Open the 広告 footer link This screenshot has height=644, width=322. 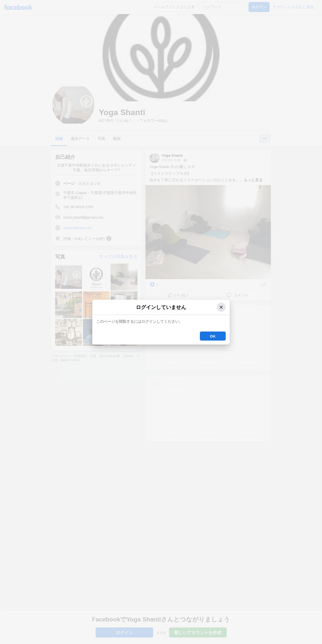click(93, 356)
